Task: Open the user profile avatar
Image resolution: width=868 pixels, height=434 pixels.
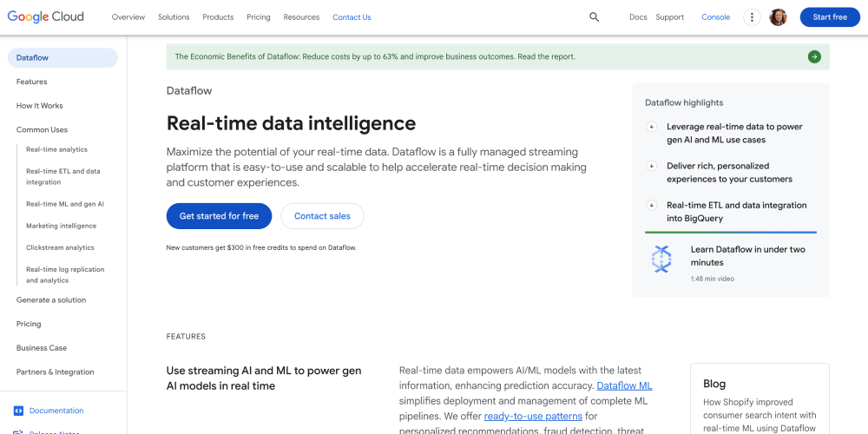Action: pyautogui.click(x=778, y=17)
